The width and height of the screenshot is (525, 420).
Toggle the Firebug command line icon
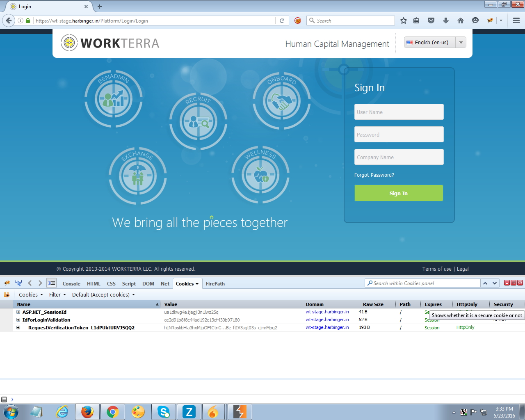point(52,283)
